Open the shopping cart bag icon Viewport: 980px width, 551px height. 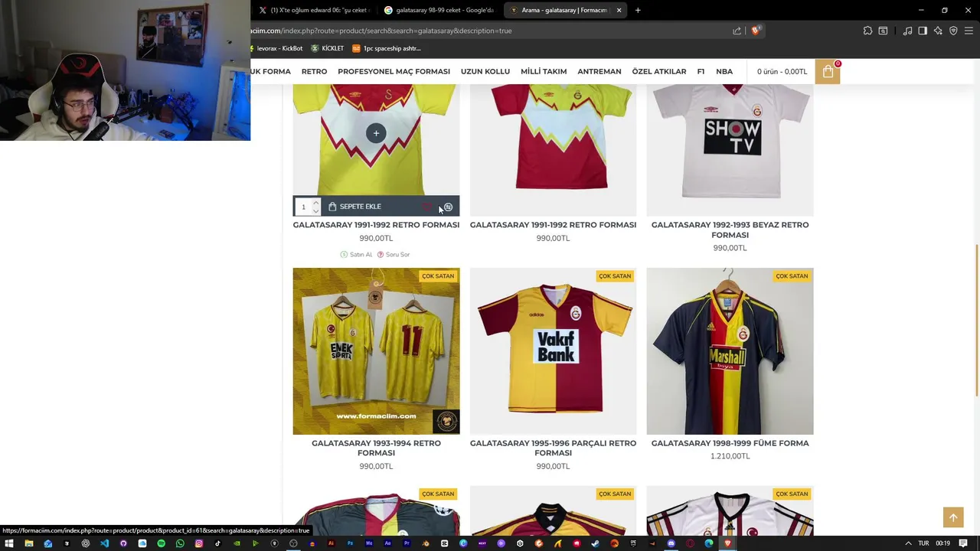pos(828,72)
